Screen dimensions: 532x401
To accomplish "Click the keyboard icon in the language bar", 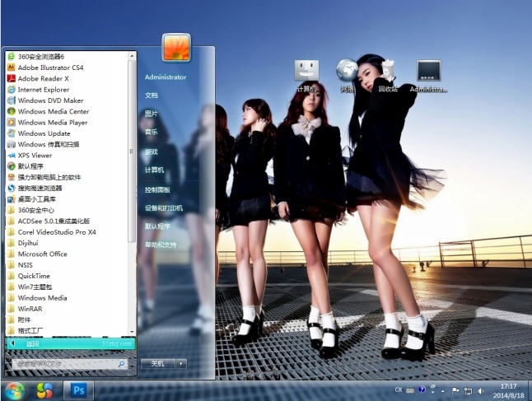I will pyautogui.click(x=410, y=391).
